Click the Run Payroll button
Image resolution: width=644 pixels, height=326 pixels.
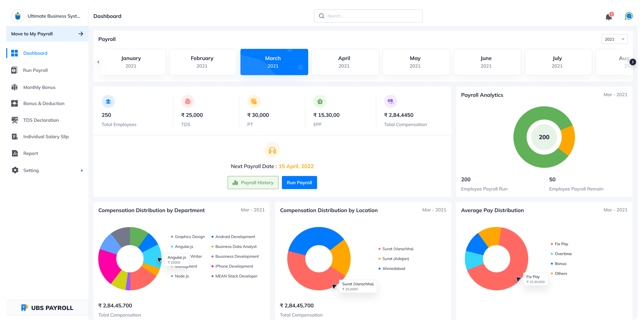point(299,182)
